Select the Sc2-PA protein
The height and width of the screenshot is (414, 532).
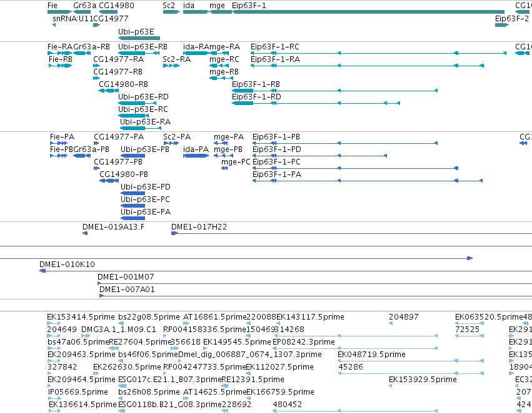[x=171, y=143]
